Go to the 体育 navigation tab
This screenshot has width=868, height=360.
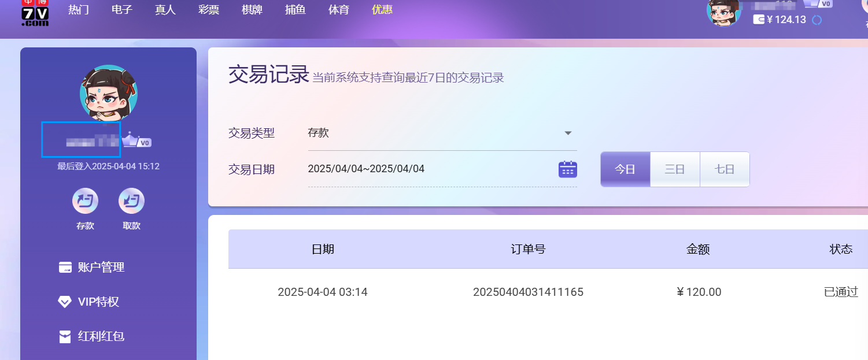[338, 10]
